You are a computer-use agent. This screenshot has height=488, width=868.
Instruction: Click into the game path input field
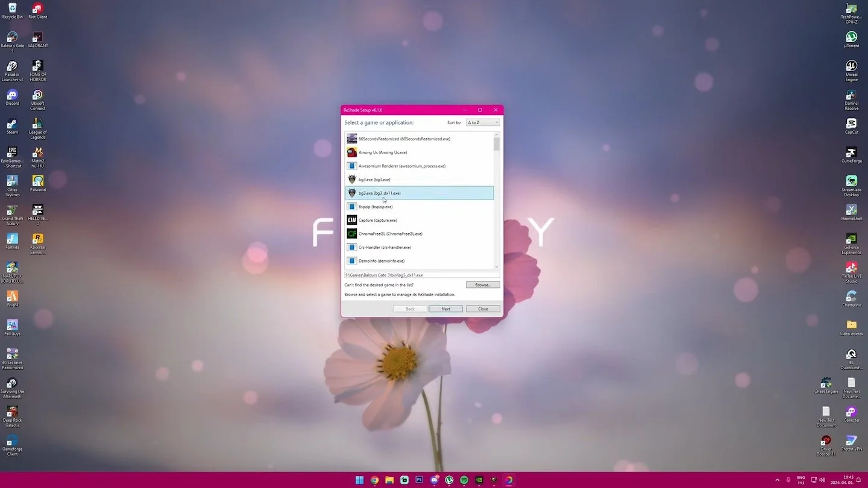(422, 275)
